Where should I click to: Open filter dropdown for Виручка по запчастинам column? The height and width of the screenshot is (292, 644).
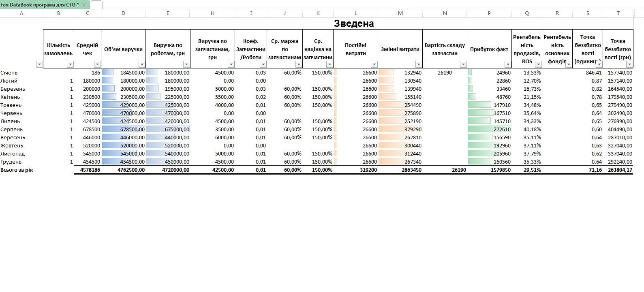(231, 64)
